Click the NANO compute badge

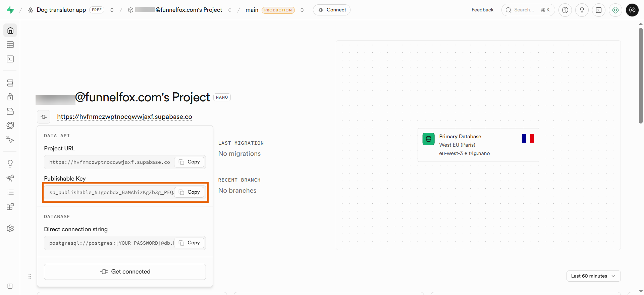(222, 97)
